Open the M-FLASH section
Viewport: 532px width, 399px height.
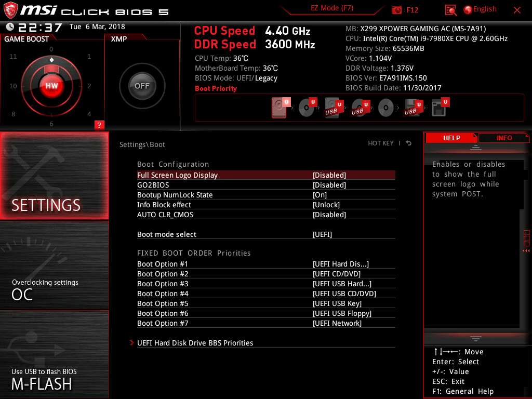pos(55,354)
